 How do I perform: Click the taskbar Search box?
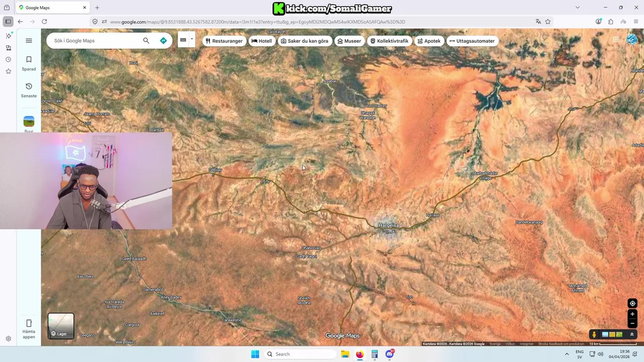point(300,354)
